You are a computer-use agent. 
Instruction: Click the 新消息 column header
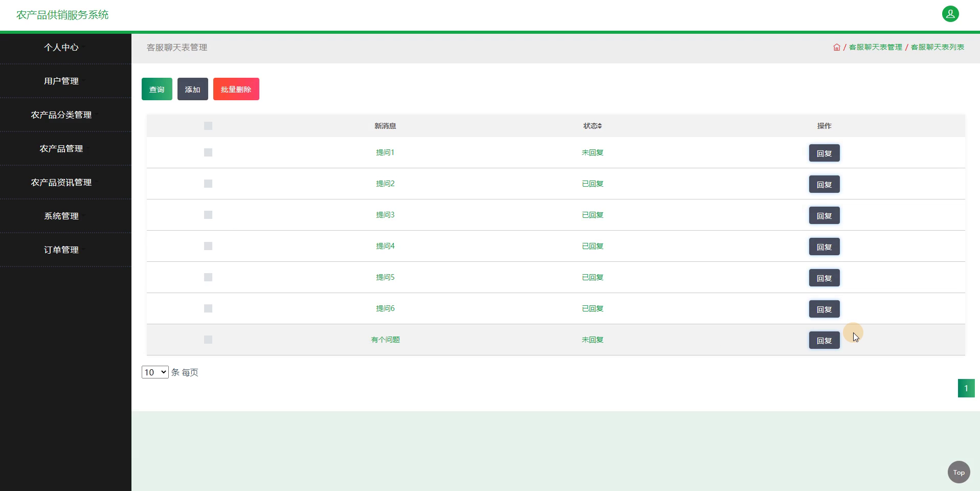click(x=385, y=126)
